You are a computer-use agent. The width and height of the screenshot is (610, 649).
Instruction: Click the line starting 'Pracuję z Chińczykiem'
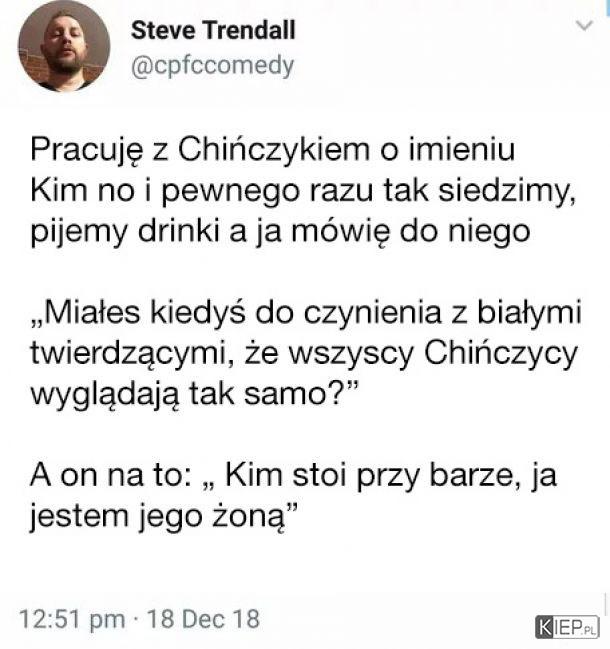tap(273, 150)
